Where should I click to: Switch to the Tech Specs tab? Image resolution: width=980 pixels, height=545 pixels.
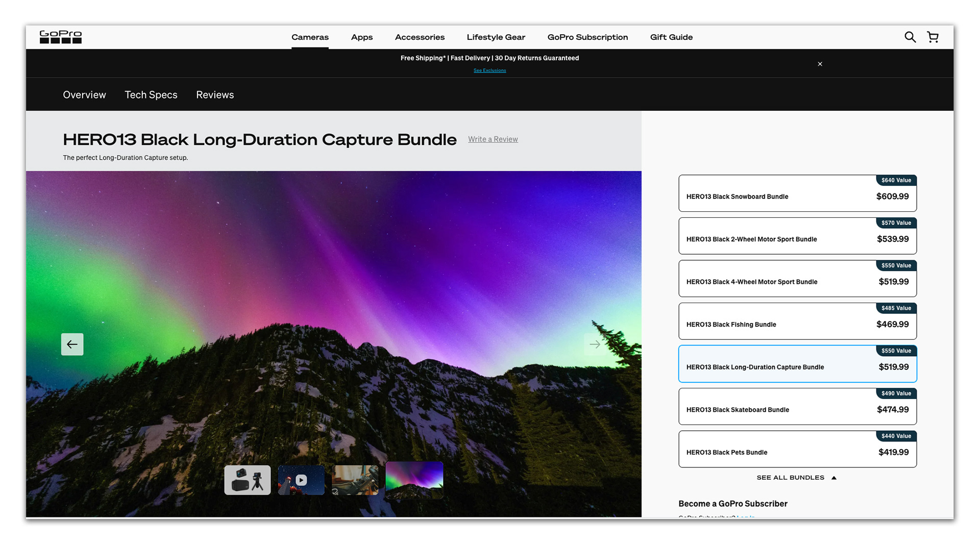point(151,95)
